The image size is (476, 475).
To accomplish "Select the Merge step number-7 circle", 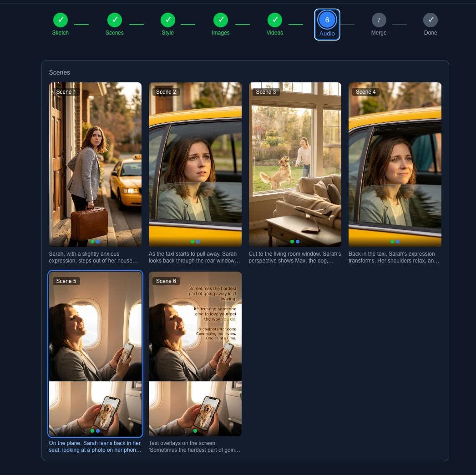I will 379,20.
